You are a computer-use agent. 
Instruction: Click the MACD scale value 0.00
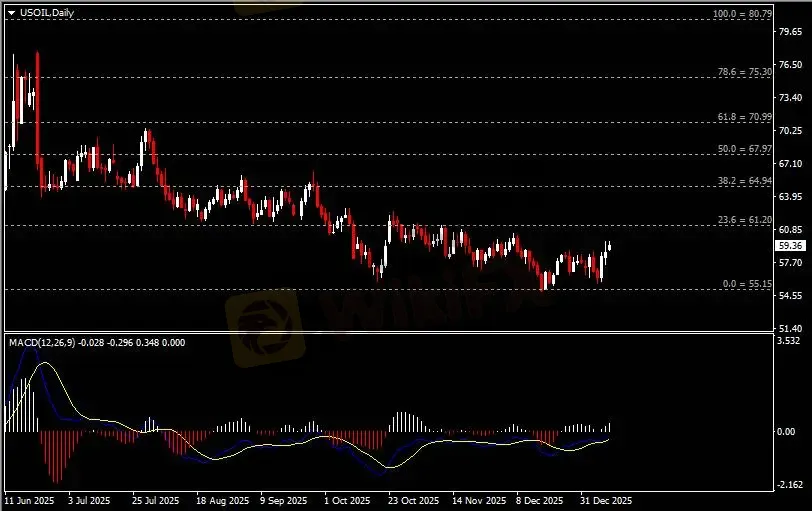pyautogui.click(x=786, y=431)
